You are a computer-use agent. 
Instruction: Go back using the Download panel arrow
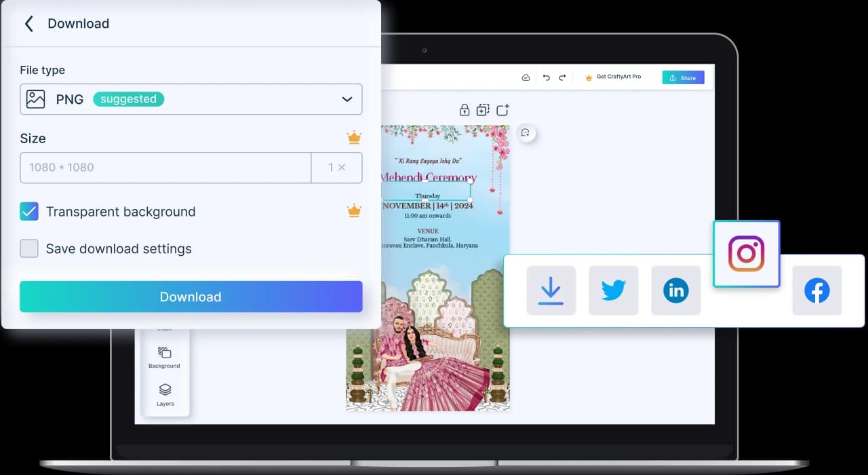click(28, 24)
